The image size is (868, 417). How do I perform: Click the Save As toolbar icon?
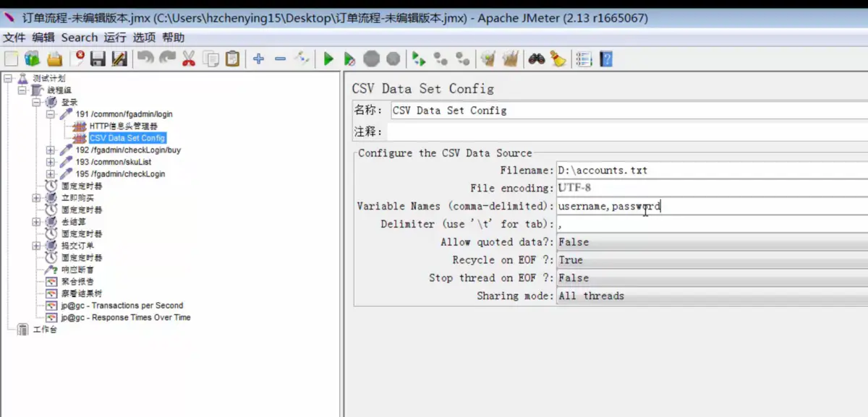click(x=119, y=59)
